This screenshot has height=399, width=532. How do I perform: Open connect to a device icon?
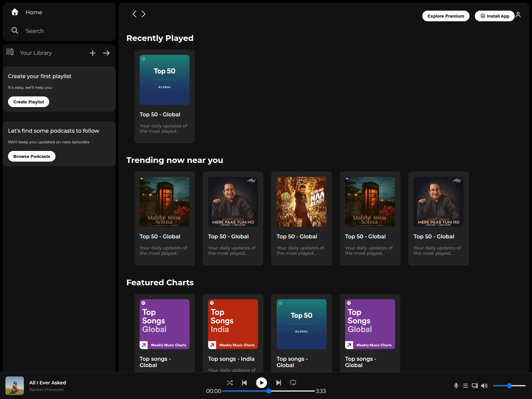475,386
